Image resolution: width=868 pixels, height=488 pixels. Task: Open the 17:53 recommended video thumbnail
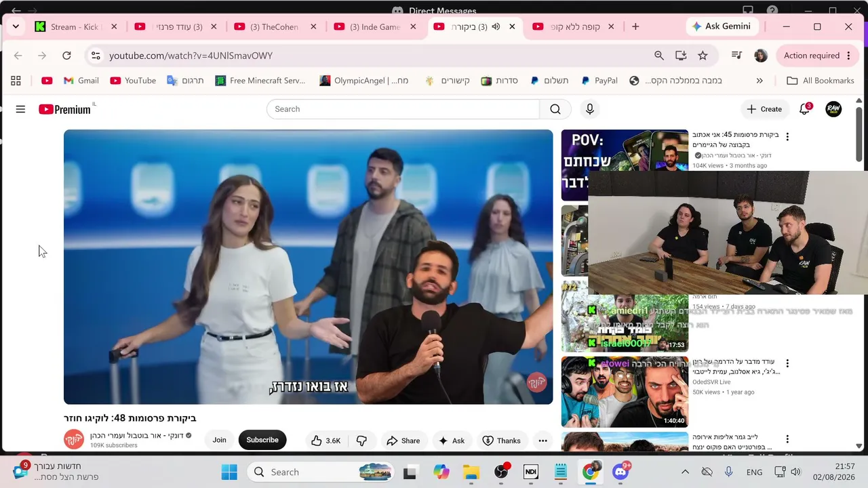coord(625,316)
